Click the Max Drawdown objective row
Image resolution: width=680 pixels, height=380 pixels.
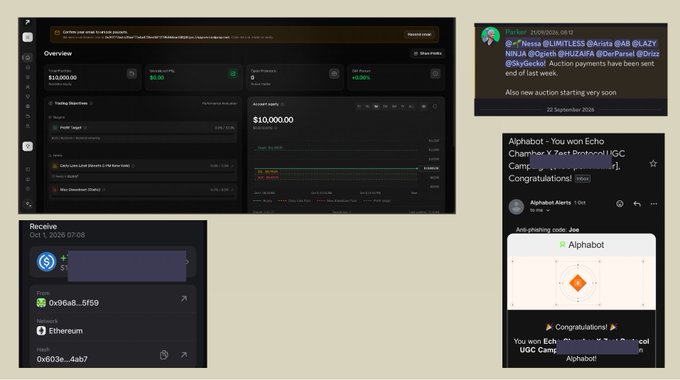(143, 190)
